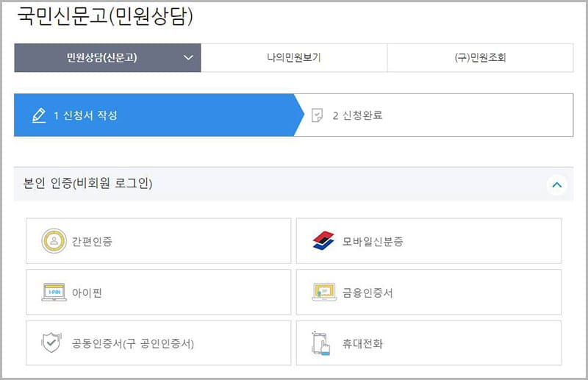Open the 나의민원보기 tab
The width and height of the screenshot is (588, 380).
tap(293, 58)
